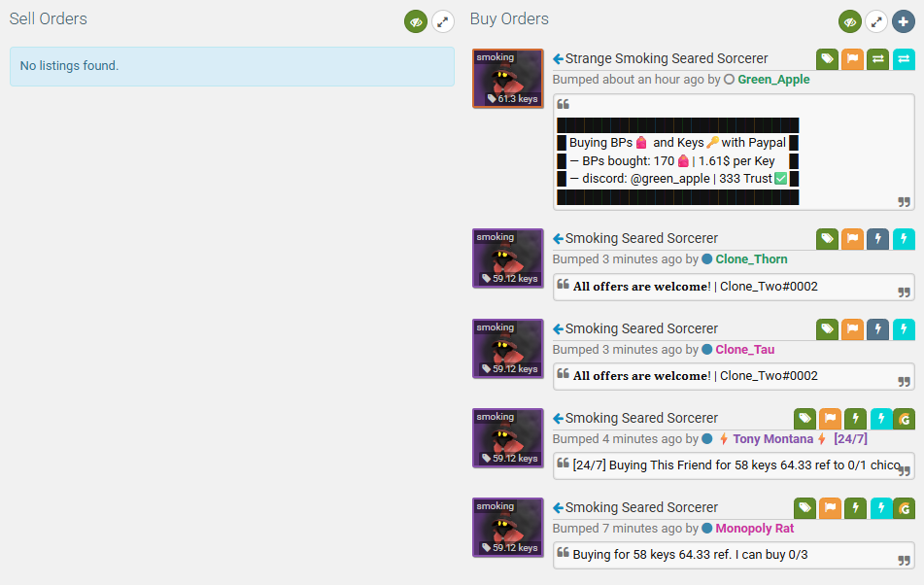
Task: Click cyan bolt icon on Tony Montana's listing
Action: (881, 418)
